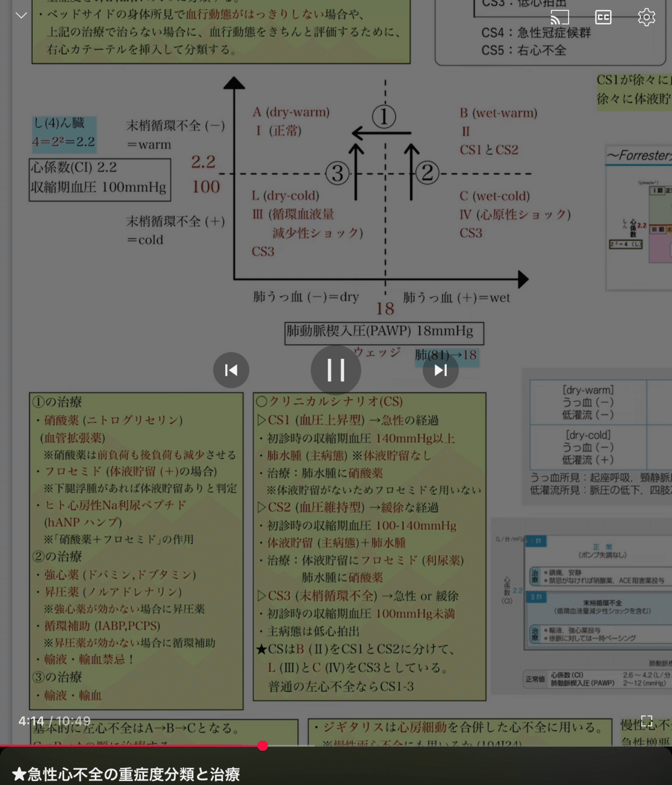Click the red scrubber dot on the timeline
Screen dimensions: 672x785
click(x=264, y=745)
